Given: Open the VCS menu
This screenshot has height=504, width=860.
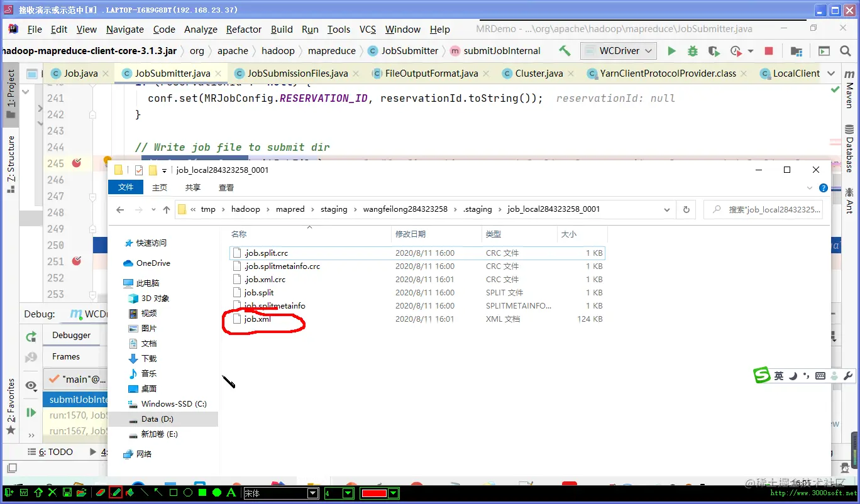Looking at the screenshot, I should pos(368,30).
